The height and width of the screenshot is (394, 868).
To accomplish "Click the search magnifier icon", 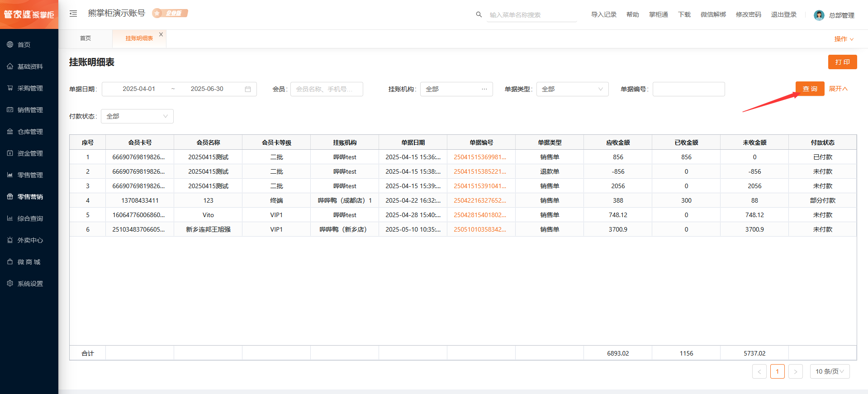I will click(x=479, y=14).
